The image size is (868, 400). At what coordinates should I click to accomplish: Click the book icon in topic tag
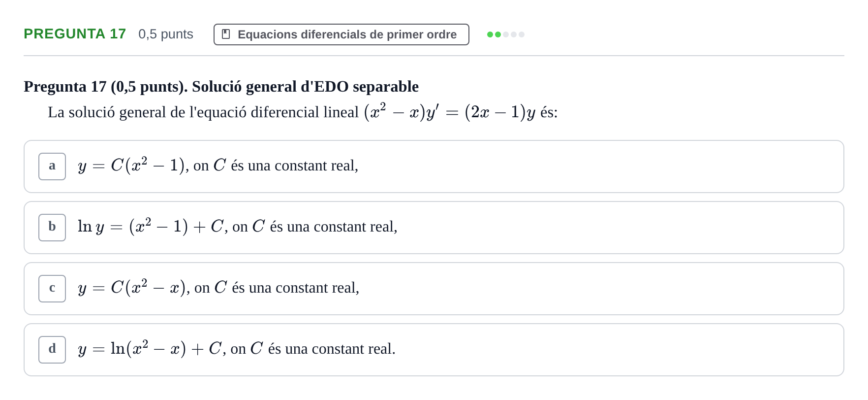pos(226,34)
